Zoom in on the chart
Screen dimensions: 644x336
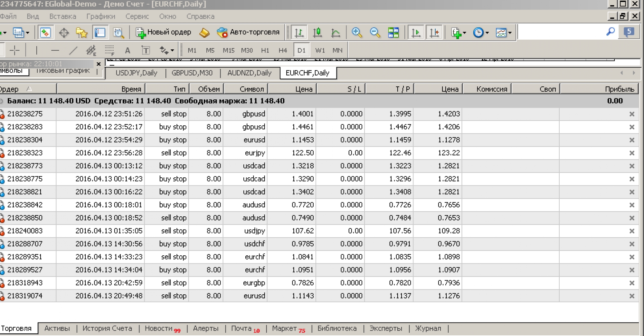pos(356,33)
